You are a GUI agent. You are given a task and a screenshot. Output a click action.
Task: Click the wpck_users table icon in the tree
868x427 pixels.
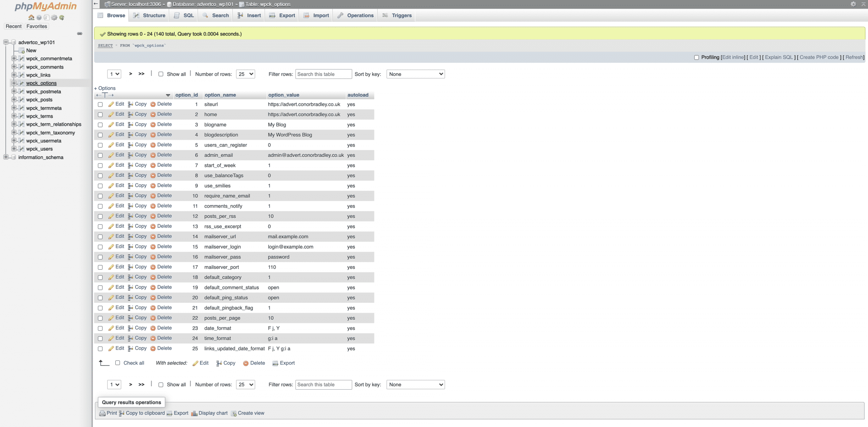21,149
